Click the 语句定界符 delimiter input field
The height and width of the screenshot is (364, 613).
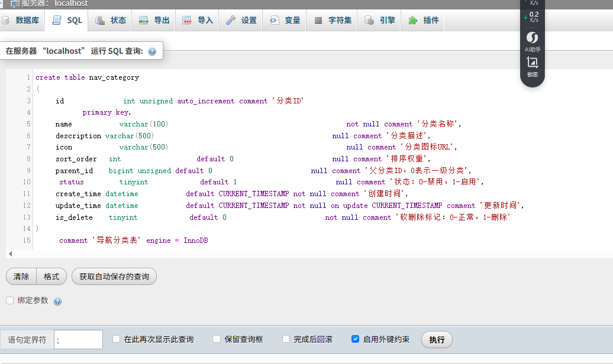click(x=78, y=340)
